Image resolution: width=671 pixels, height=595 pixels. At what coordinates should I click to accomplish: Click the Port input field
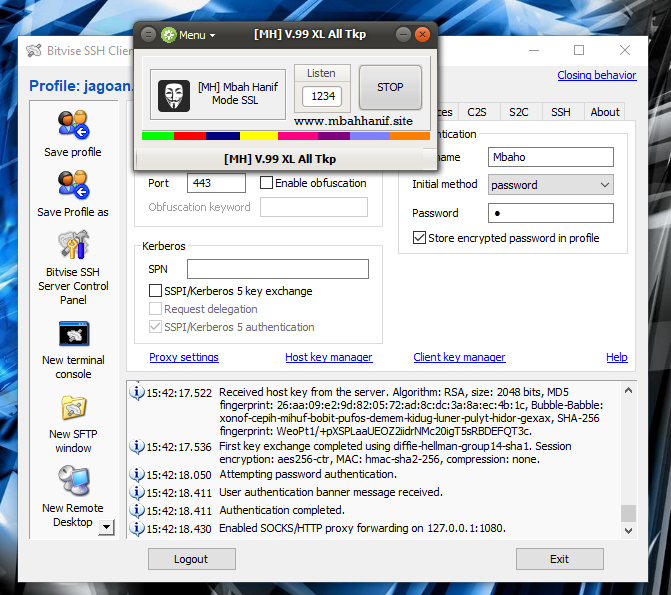tap(217, 183)
